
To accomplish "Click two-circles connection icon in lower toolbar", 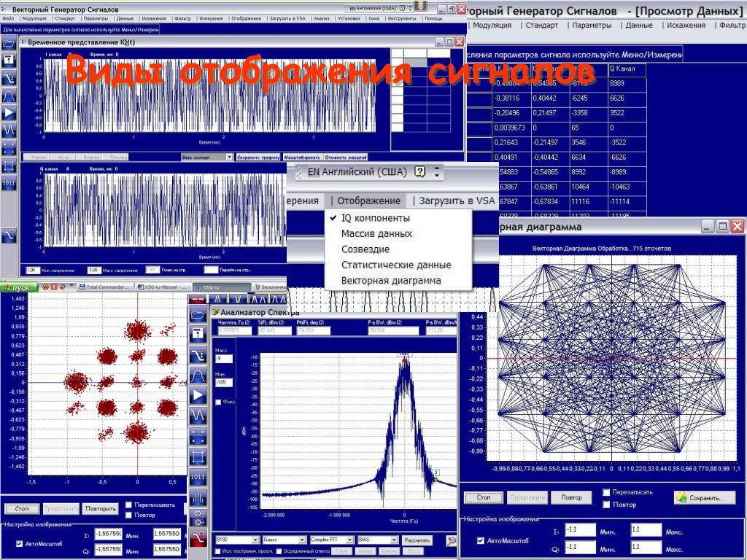I will 198,518.
